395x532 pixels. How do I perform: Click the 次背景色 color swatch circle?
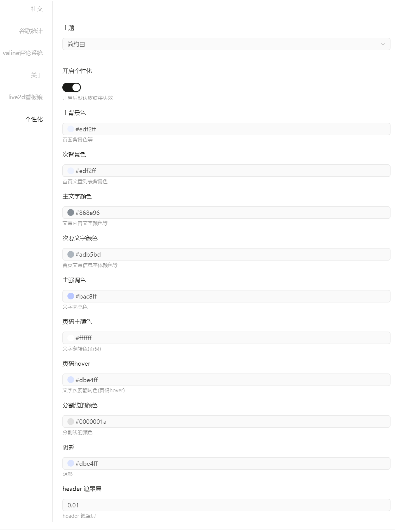71,171
